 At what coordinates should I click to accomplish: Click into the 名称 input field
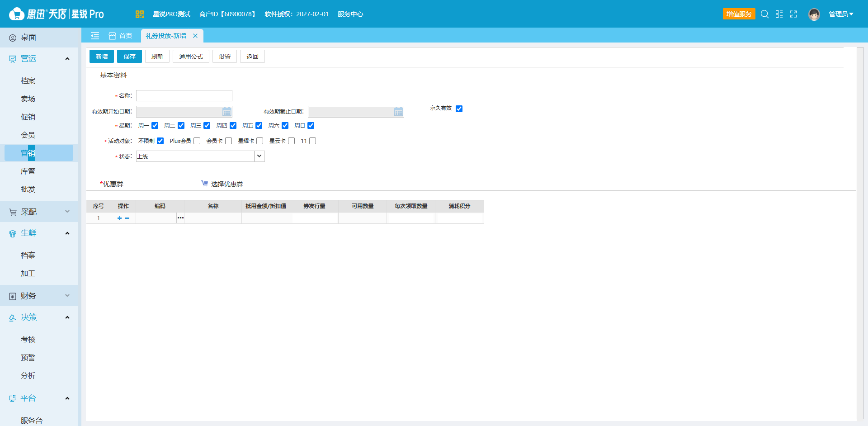click(184, 95)
